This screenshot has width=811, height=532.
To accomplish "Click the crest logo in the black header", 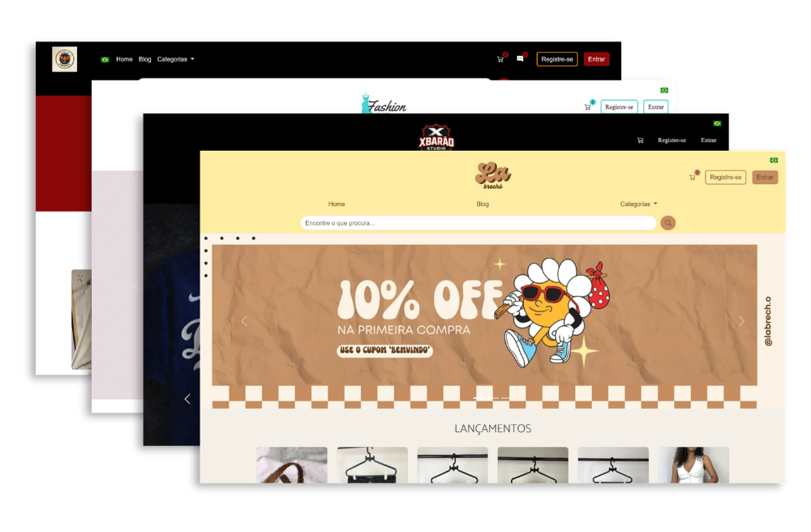I will click(x=65, y=59).
